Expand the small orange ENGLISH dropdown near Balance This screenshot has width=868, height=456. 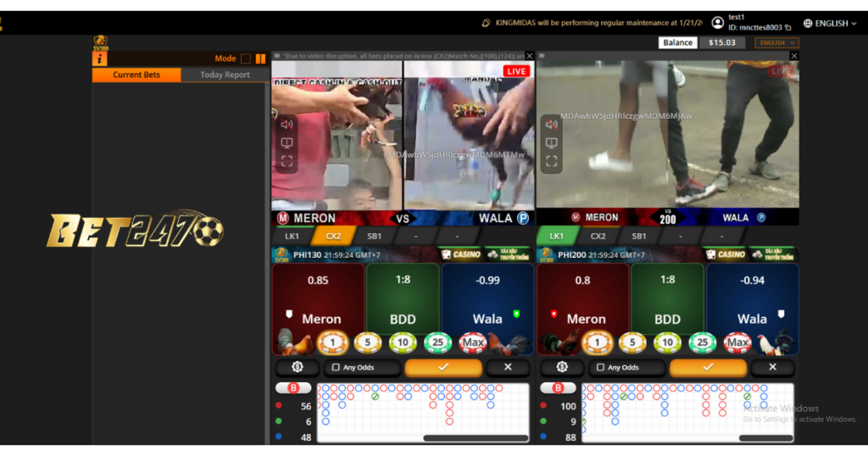click(x=777, y=42)
